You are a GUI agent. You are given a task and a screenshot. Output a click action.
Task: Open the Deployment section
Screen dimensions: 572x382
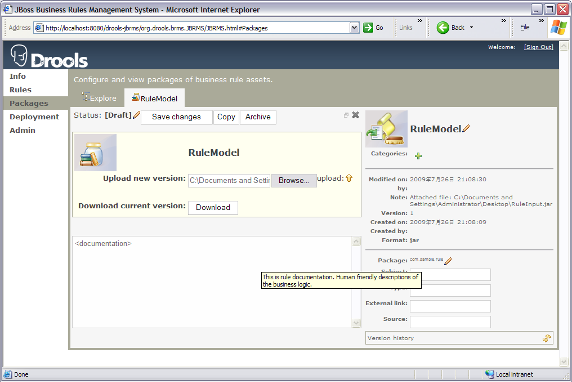(x=34, y=117)
